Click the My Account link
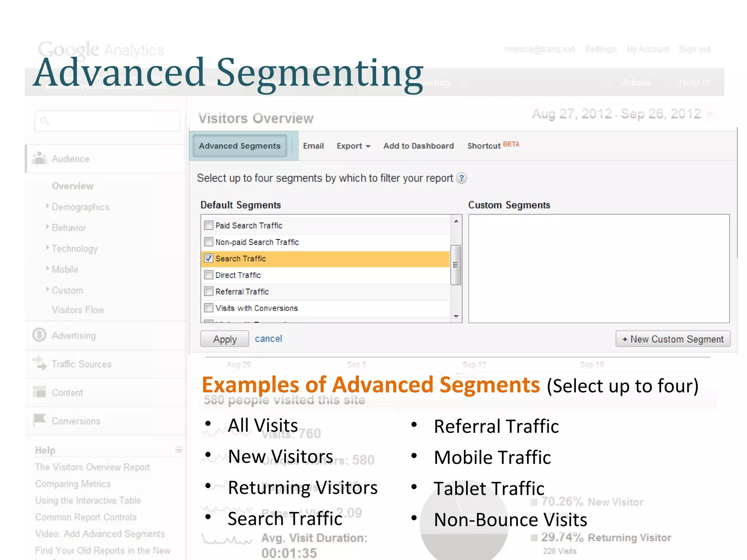 (x=647, y=49)
